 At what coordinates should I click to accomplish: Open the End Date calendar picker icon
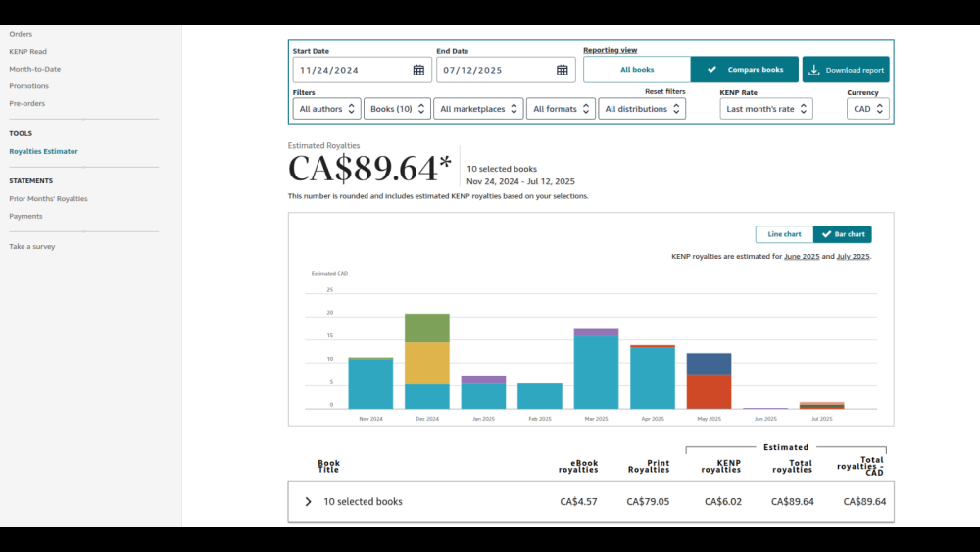[563, 70]
